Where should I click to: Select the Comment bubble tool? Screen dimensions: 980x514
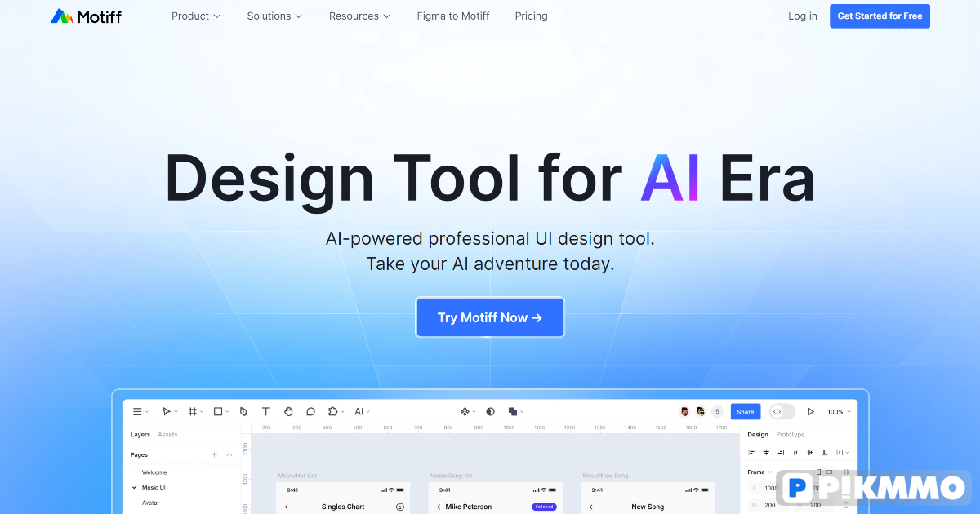pos(310,412)
